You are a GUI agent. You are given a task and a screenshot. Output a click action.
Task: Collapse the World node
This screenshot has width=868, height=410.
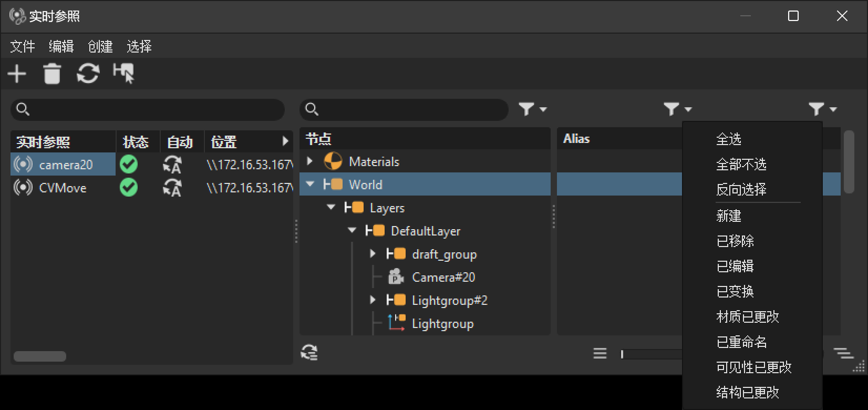pos(310,184)
